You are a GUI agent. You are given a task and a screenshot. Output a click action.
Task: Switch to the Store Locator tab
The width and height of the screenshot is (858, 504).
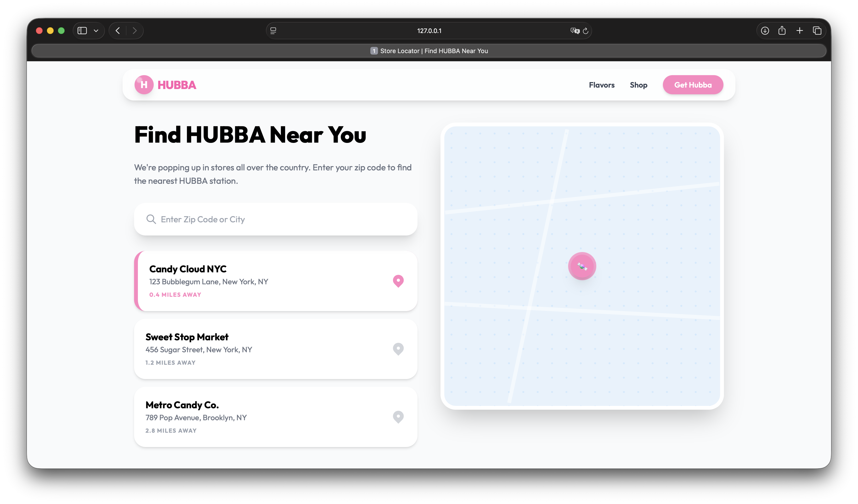[429, 51]
